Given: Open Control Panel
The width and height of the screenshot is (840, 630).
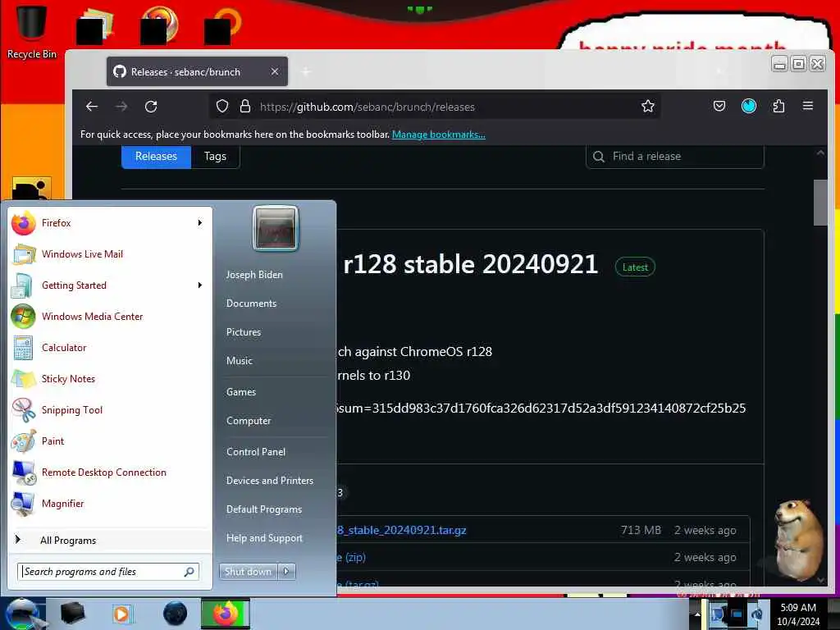Looking at the screenshot, I should click(x=256, y=452).
